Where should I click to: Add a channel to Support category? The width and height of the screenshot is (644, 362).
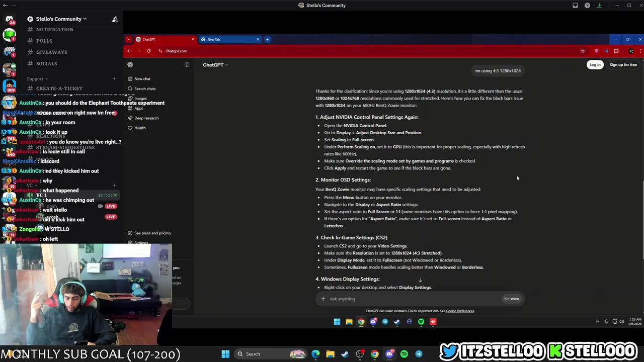[x=115, y=79]
